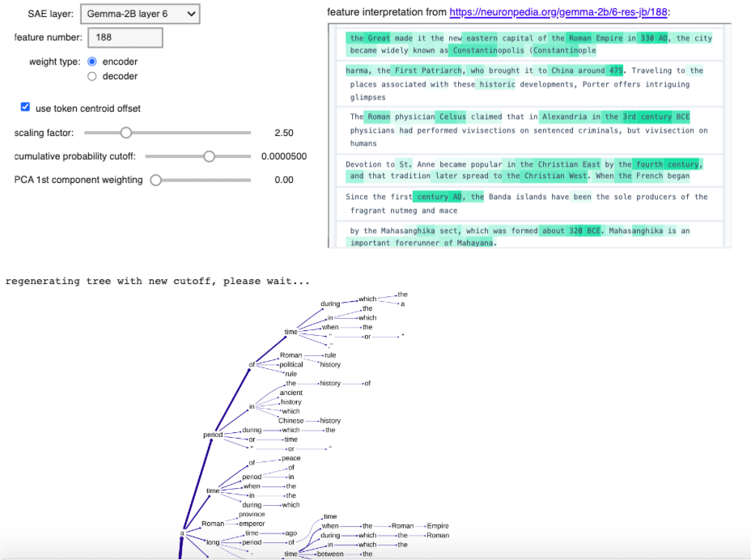
Task: Click the PCA 1st component weighting slider
Action: pyautogui.click(x=156, y=180)
